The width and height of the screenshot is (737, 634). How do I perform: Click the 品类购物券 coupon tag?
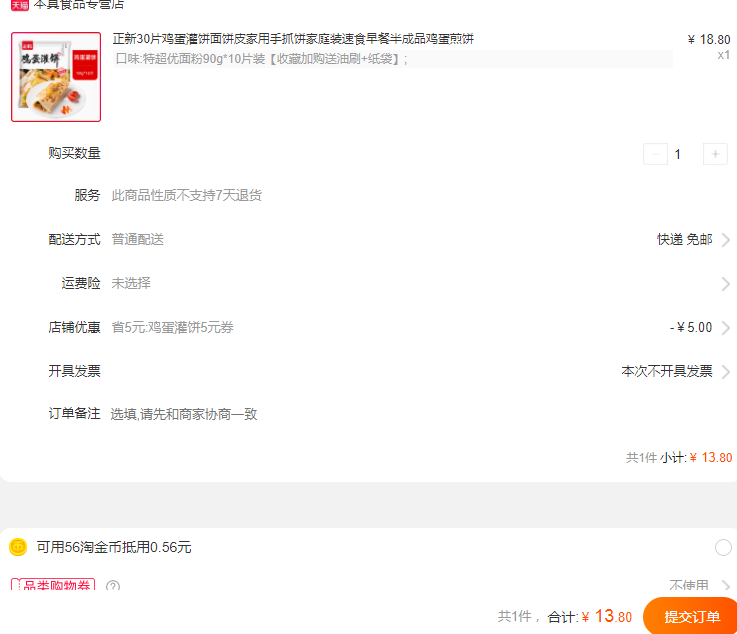click(53, 584)
